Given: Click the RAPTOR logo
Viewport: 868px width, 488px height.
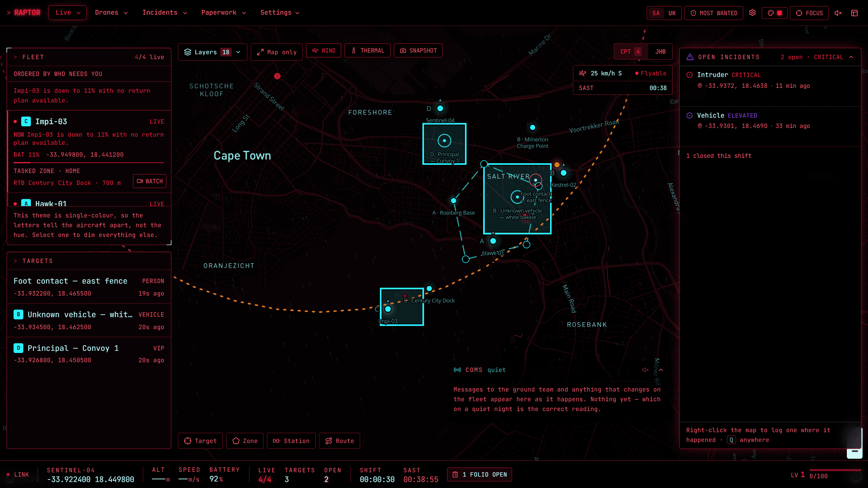Looking at the screenshot, I should point(24,12).
